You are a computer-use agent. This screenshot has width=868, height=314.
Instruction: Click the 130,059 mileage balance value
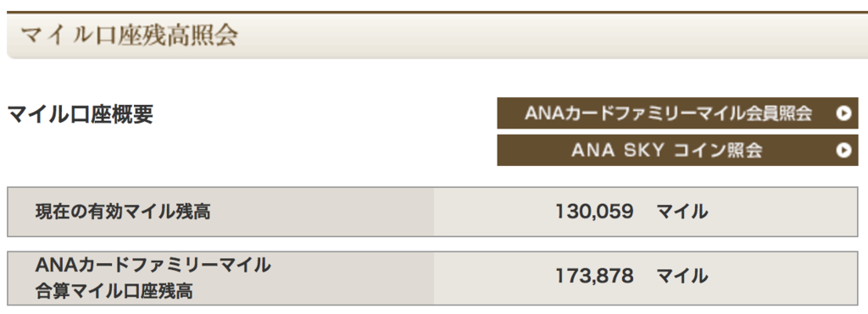594,212
